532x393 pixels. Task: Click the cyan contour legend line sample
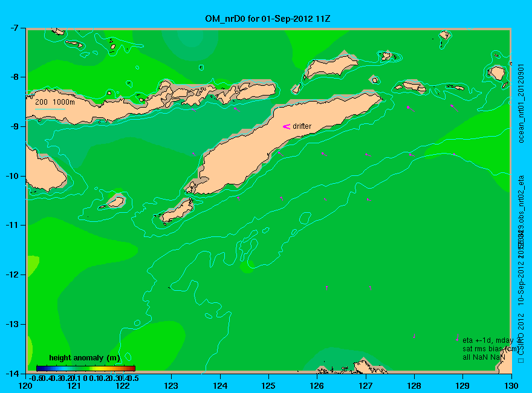pyautogui.click(x=50, y=109)
